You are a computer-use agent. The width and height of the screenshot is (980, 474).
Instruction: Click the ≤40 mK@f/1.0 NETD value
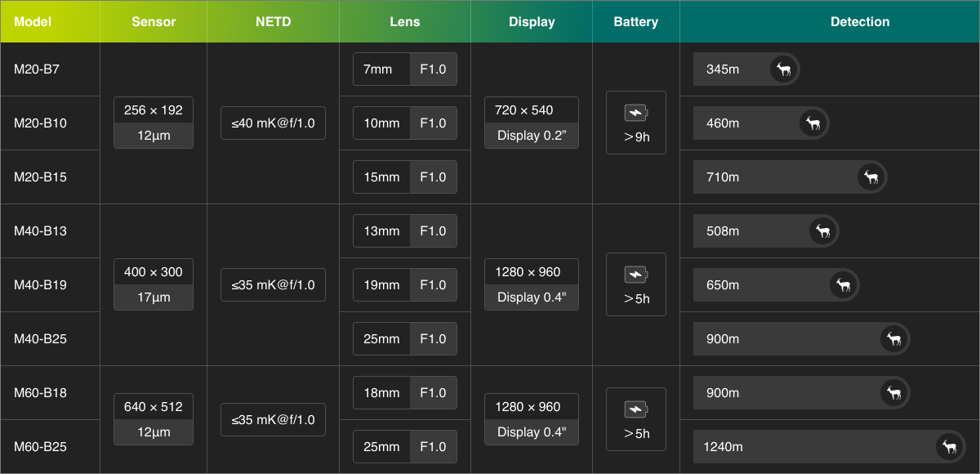click(x=273, y=123)
